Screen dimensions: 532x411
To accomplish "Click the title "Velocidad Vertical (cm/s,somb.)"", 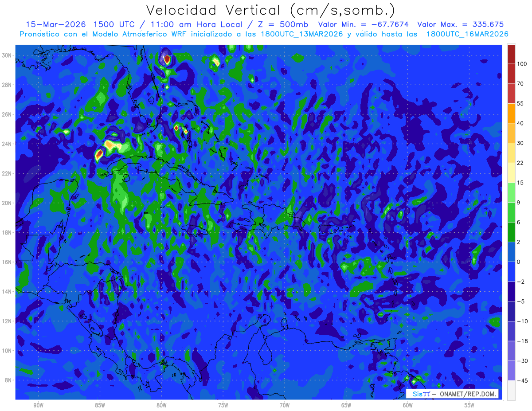I will pyautogui.click(x=270, y=11).
